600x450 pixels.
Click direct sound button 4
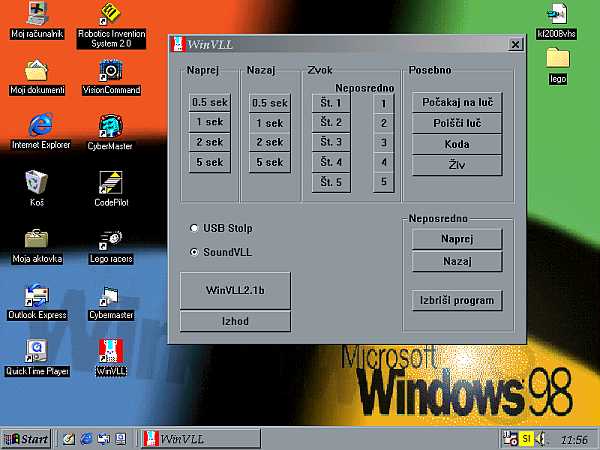pyautogui.click(x=383, y=163)
